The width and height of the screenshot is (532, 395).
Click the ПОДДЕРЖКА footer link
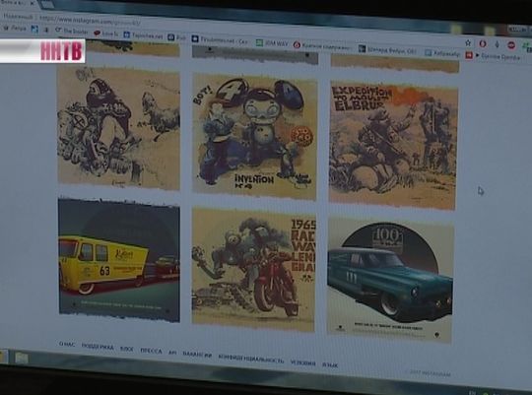98,346
